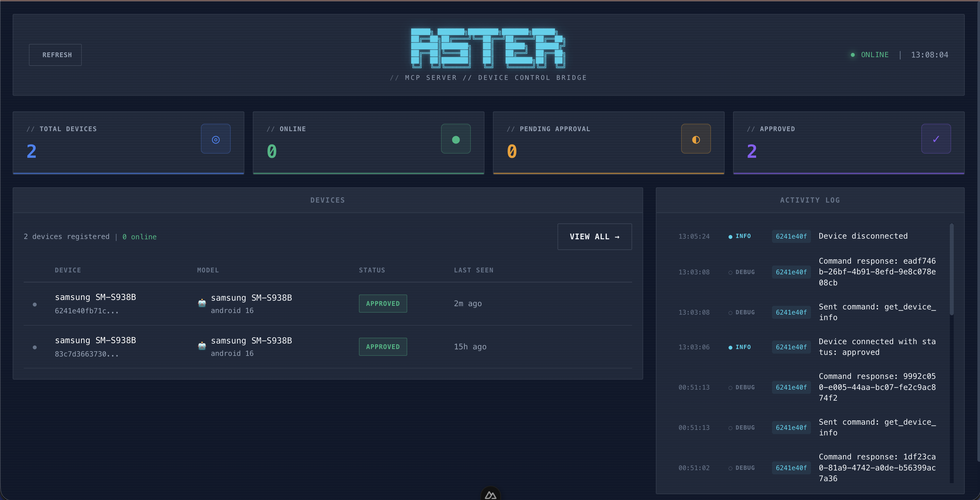Screen dimensions: 980x500
Task: Click device ID 6241e40fb71c...
Action: point(86,311)
